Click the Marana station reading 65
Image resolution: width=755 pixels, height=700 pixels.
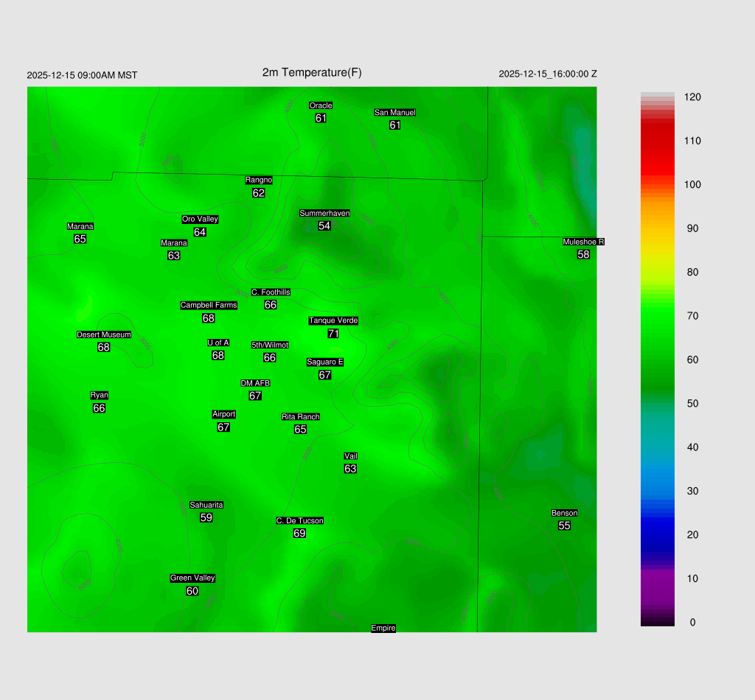pos(80,239)
